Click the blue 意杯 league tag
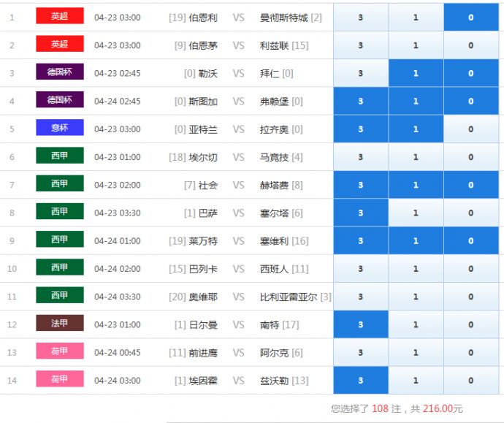The height and width of the screenshot is (423, 504). tap(60, 129)
